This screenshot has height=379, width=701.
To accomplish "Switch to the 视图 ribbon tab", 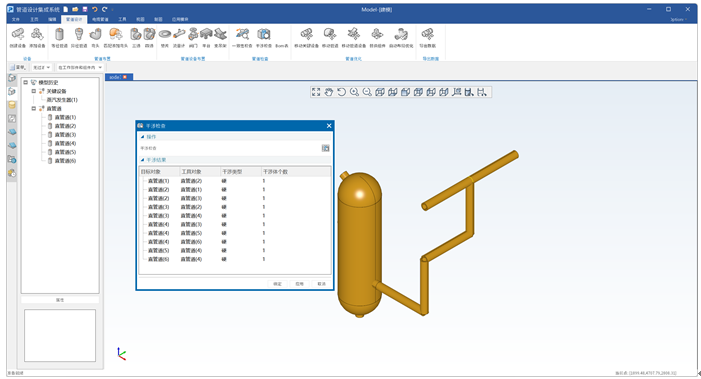I will pos(140,19).
